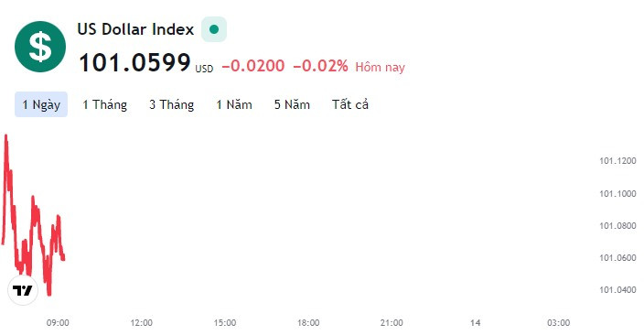Click the 101.0400 price axis label
Image resolution: width=644 pixels, height=335 pixels.
tap(617, 290)
